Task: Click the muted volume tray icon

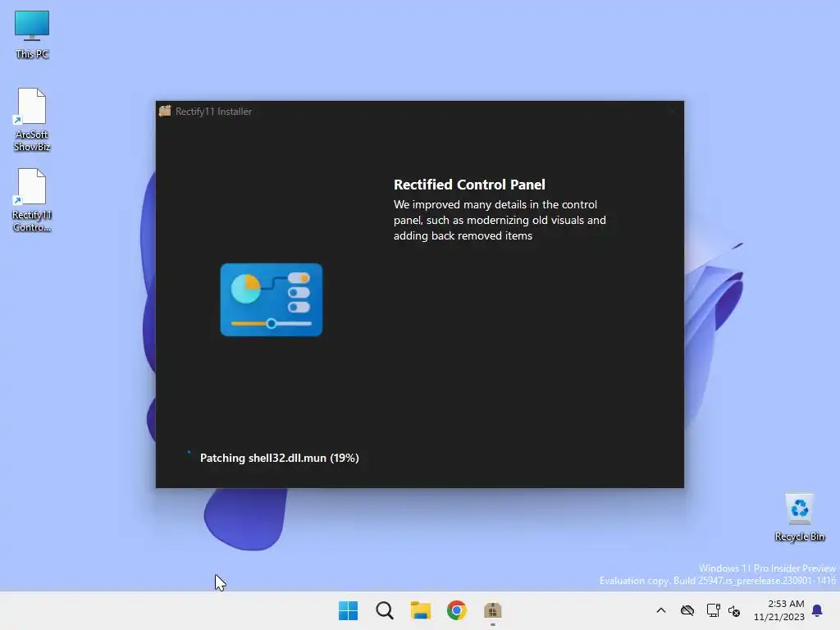Action: coord(734,610)
